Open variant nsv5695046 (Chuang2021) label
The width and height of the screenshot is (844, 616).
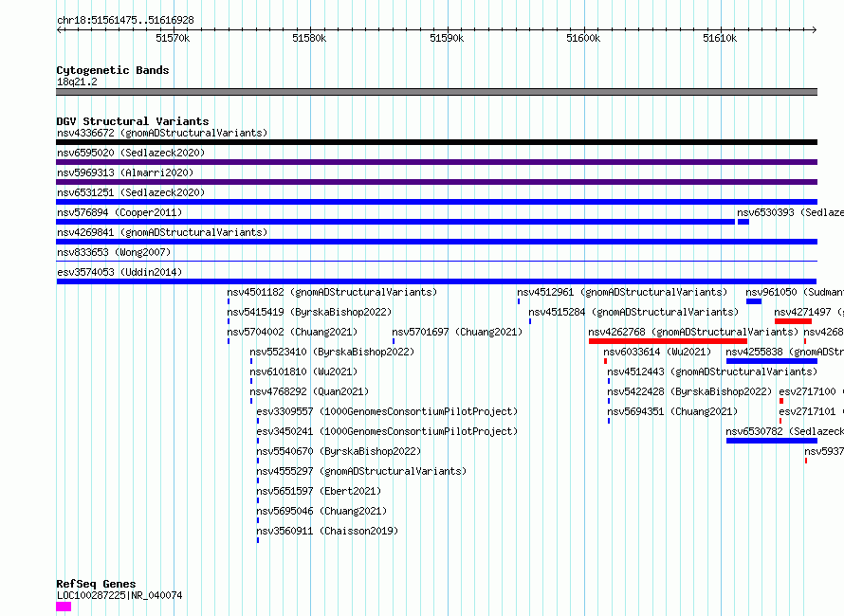click(321, 511)
